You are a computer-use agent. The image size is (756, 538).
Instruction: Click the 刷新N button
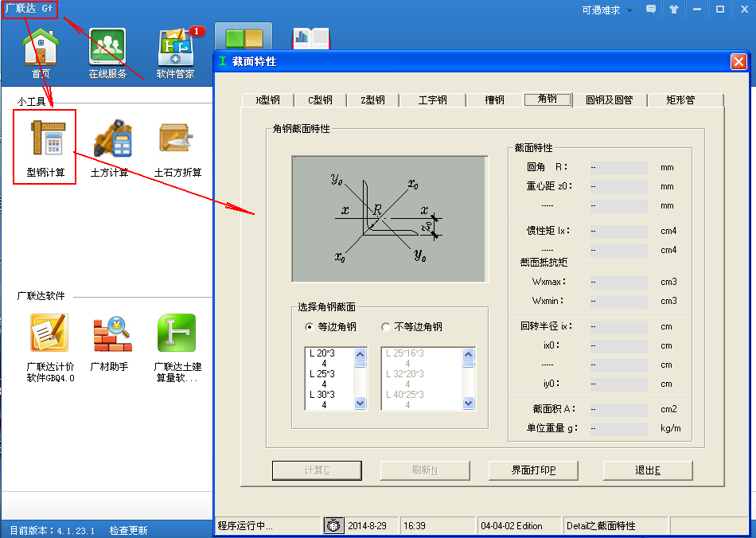pos(425,470)
